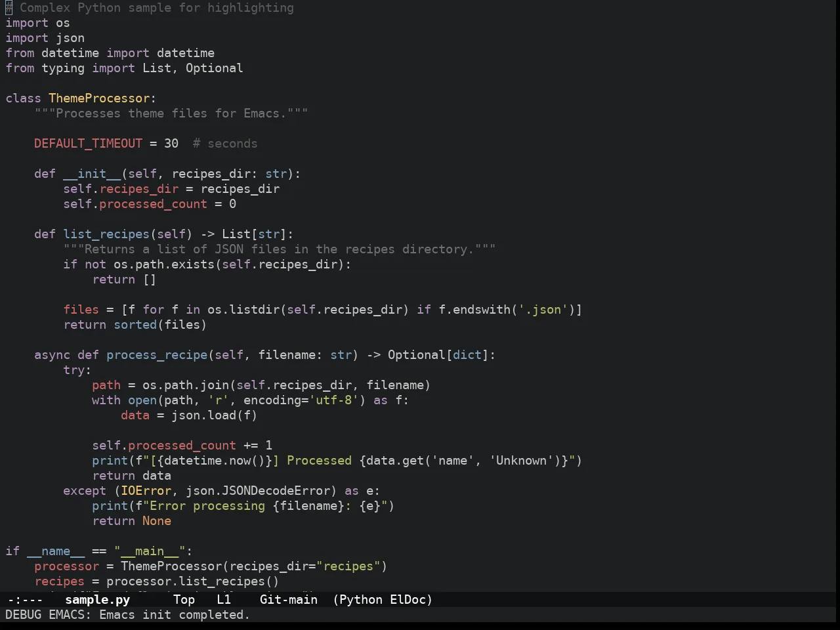Image resolution: width=840 pixels, height=630 pixels.
Task: Click 'json.load(f)' in data line
Action: [215, 415]
